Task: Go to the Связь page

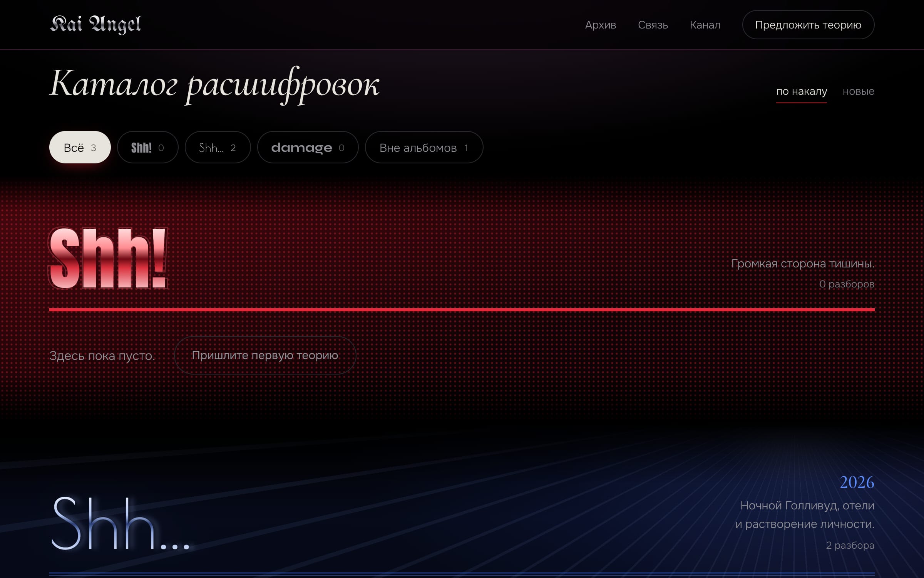Action: 653,25
